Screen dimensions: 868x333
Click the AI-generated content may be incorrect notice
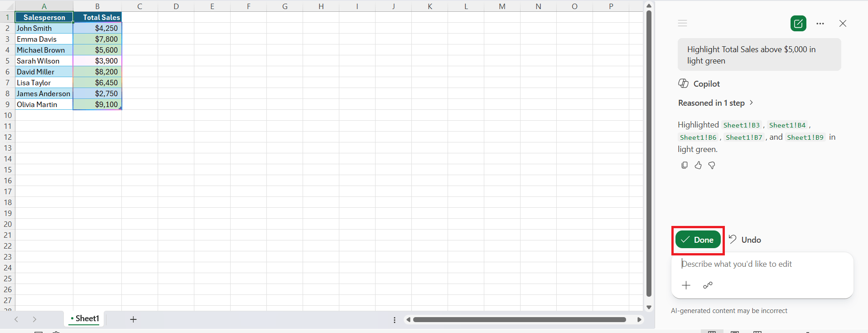click(729, 311)
